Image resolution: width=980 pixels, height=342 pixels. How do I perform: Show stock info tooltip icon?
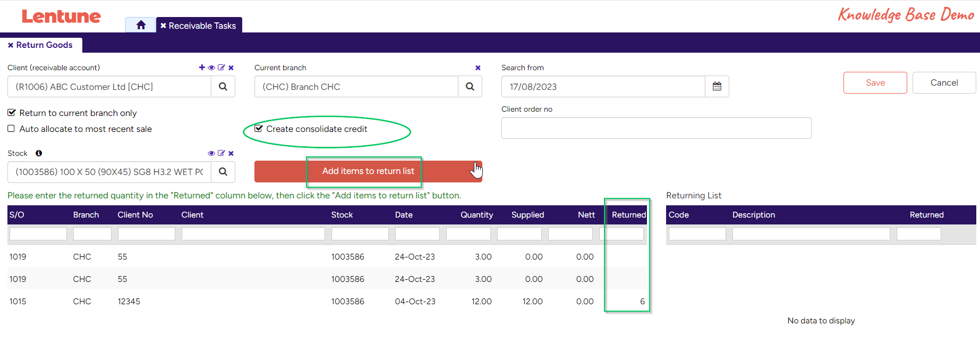tap(39, 153)
